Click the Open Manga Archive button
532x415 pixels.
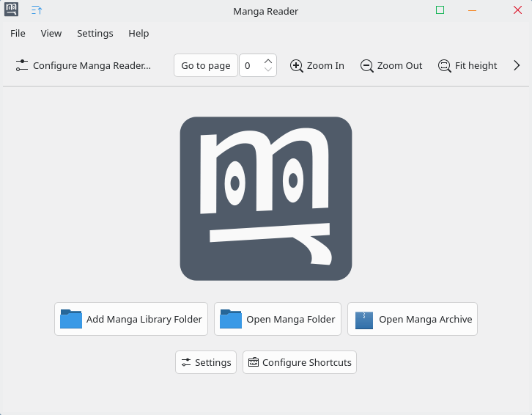point(413,319)
